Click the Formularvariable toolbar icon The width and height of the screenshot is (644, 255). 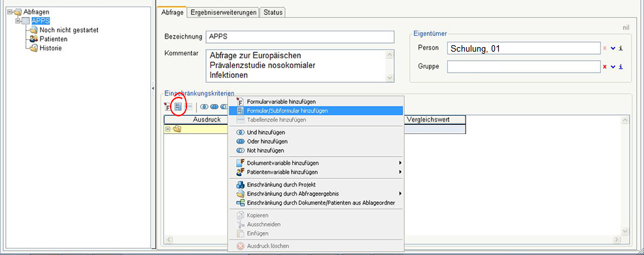click(x=167, y=107)
